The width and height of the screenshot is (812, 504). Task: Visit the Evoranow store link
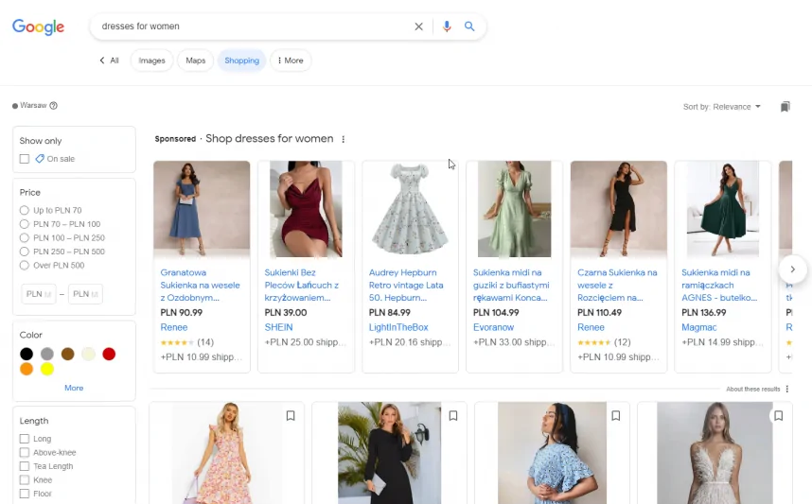(x=493, y=327)
